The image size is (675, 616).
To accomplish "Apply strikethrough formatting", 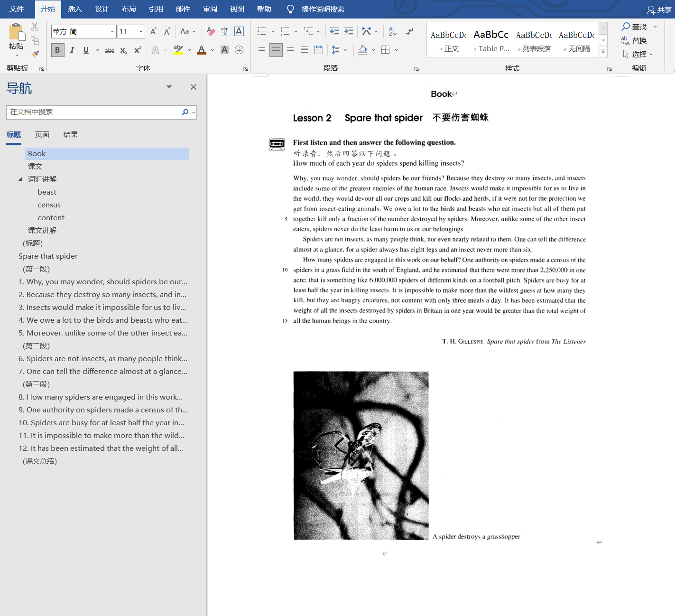I will click(110, 50).
